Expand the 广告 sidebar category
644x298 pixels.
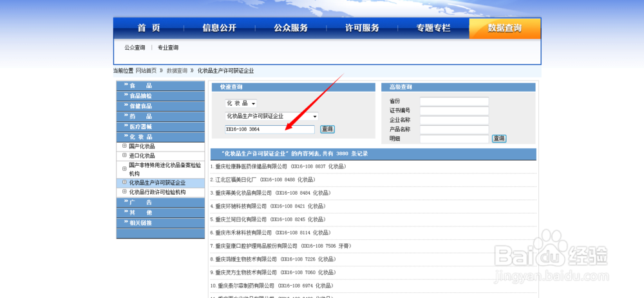coord(160,203)
